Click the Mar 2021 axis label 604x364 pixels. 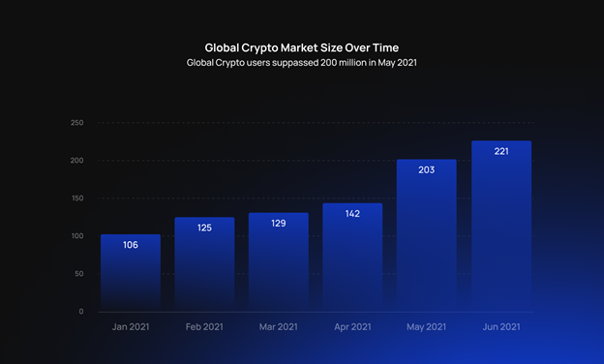(279, 326)
